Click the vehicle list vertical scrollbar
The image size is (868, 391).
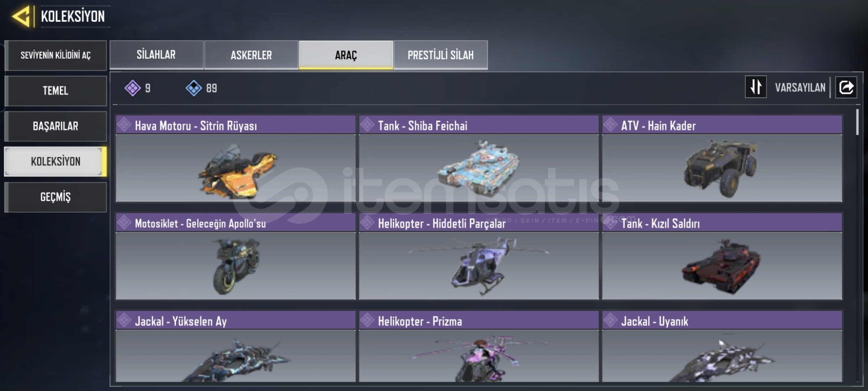tap(857, 122)
